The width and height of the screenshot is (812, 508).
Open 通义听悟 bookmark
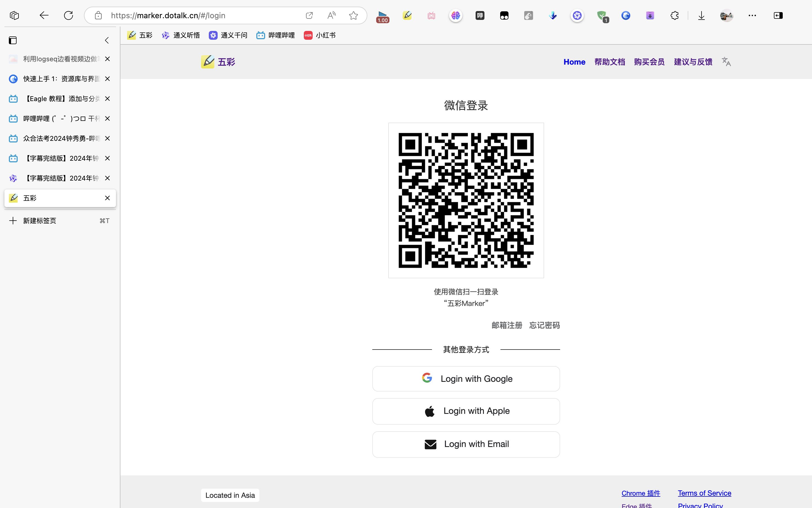pos(180,35)
